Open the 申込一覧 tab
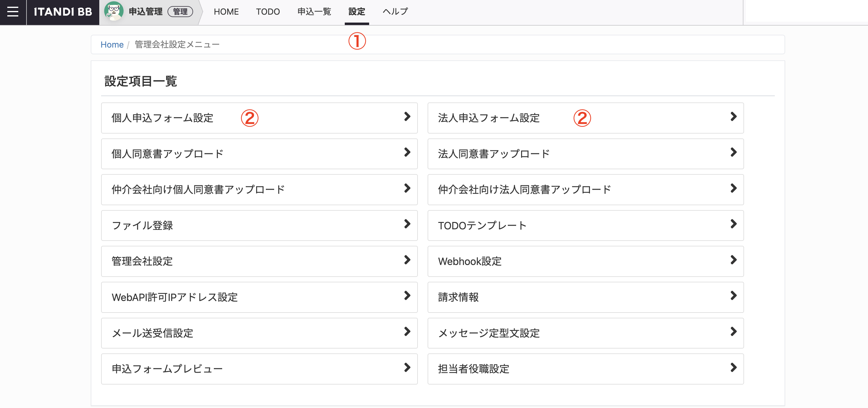 tap(314, 12)
